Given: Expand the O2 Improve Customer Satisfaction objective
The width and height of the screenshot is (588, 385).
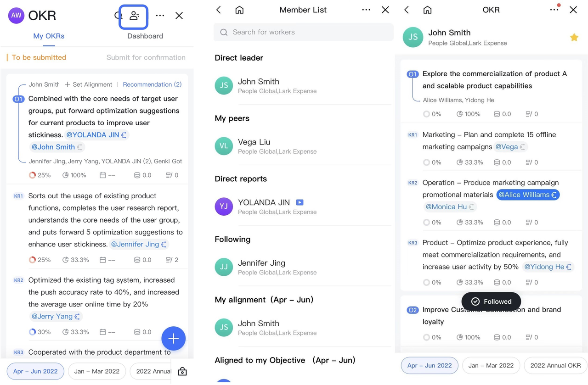Looking at the screenshot, I should coord(492,316).
